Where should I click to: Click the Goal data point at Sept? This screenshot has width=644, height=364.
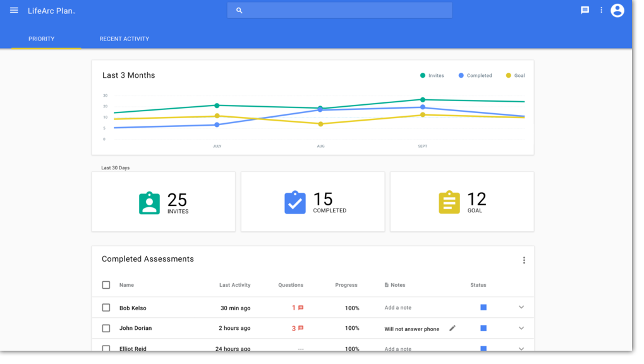423,114
